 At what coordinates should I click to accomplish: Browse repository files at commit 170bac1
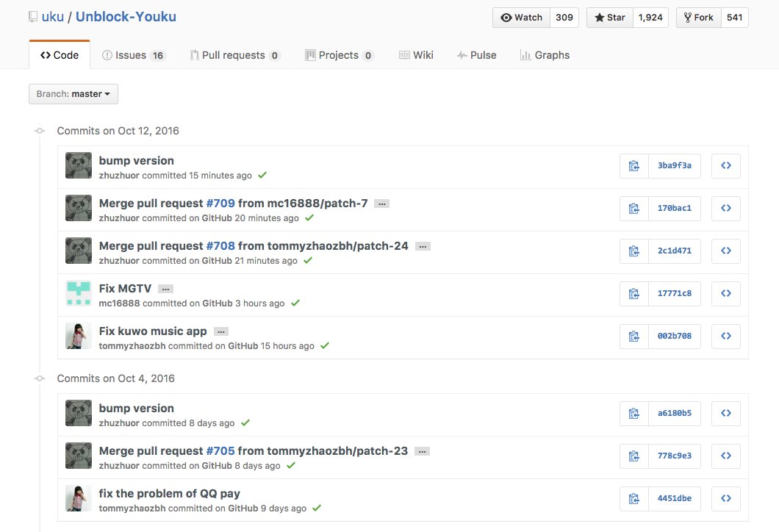726,209
